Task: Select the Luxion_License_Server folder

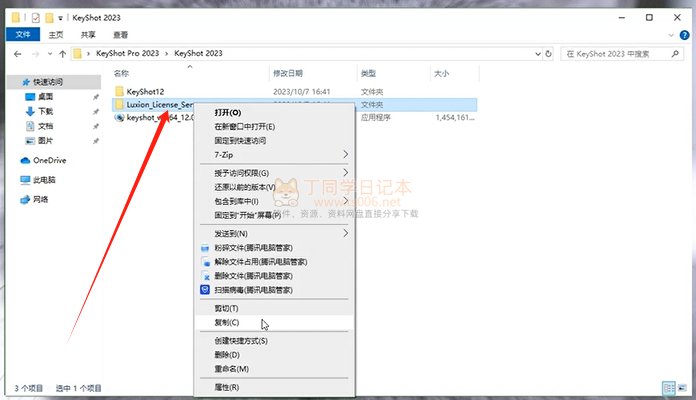Action: (x=160, y=104)
